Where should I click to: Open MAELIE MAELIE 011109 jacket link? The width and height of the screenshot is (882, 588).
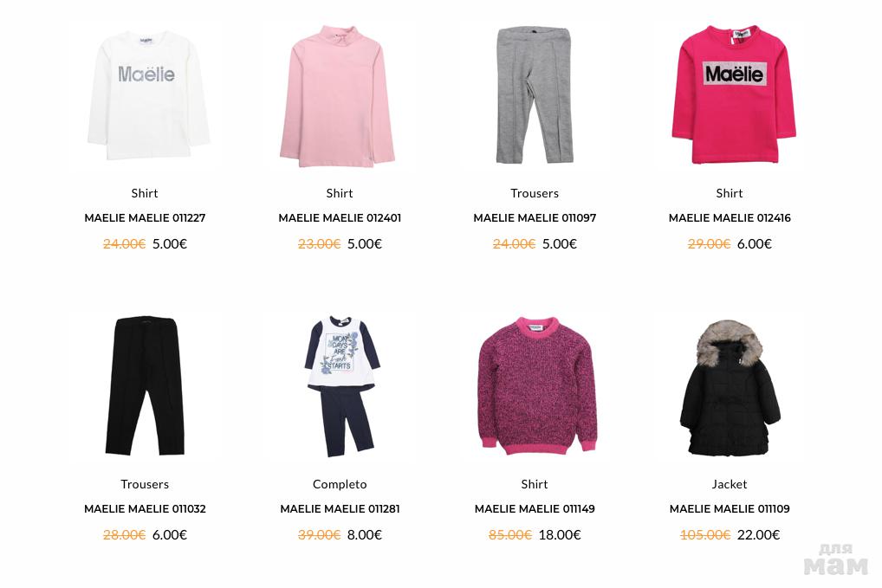click(730, 508)
